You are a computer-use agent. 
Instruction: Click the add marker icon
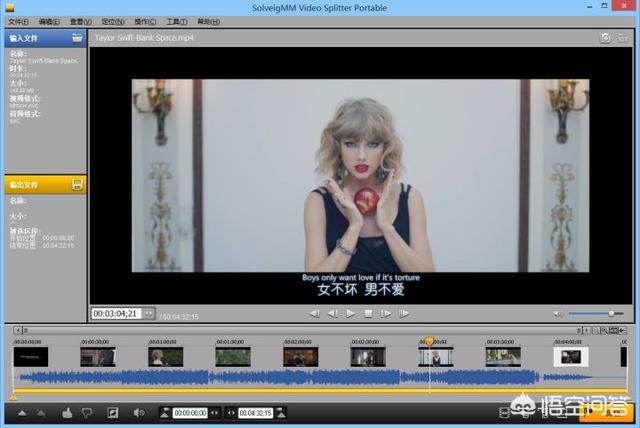(22, 412)
